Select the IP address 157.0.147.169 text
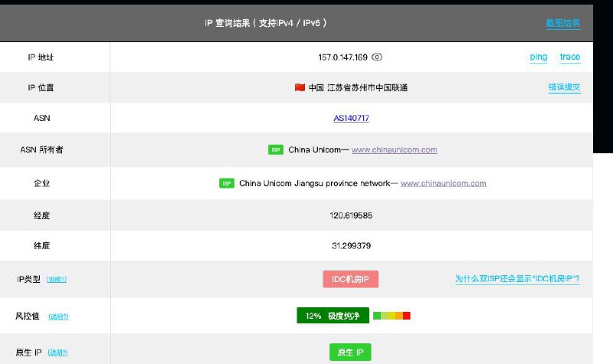The image size is (613, 364). click(x=343, y=57)
